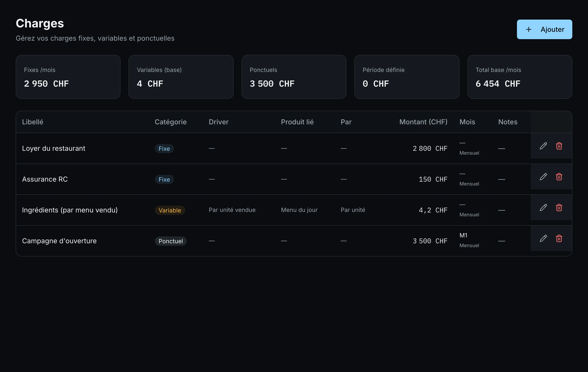Select the Ponctuels summary card

[294, 77]
